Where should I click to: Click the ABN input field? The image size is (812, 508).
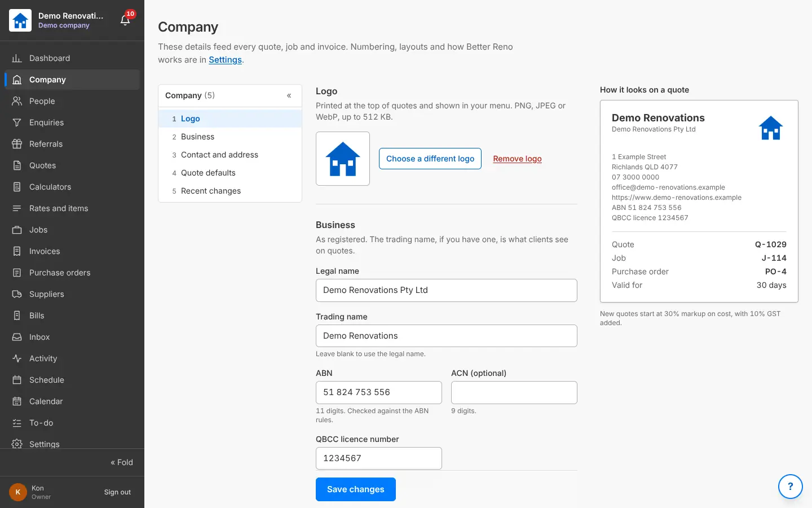[379, 392]
